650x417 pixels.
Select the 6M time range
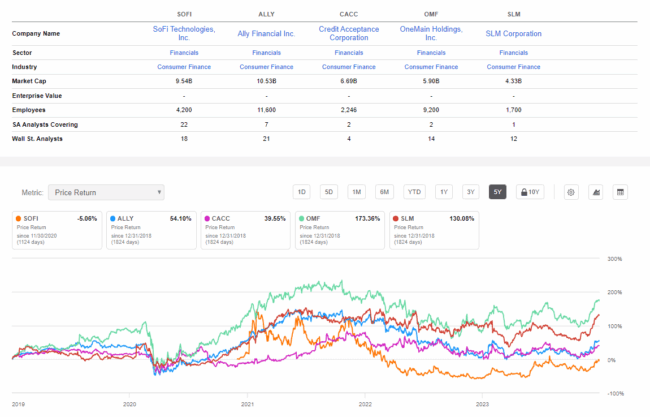(x=384, y=192)
